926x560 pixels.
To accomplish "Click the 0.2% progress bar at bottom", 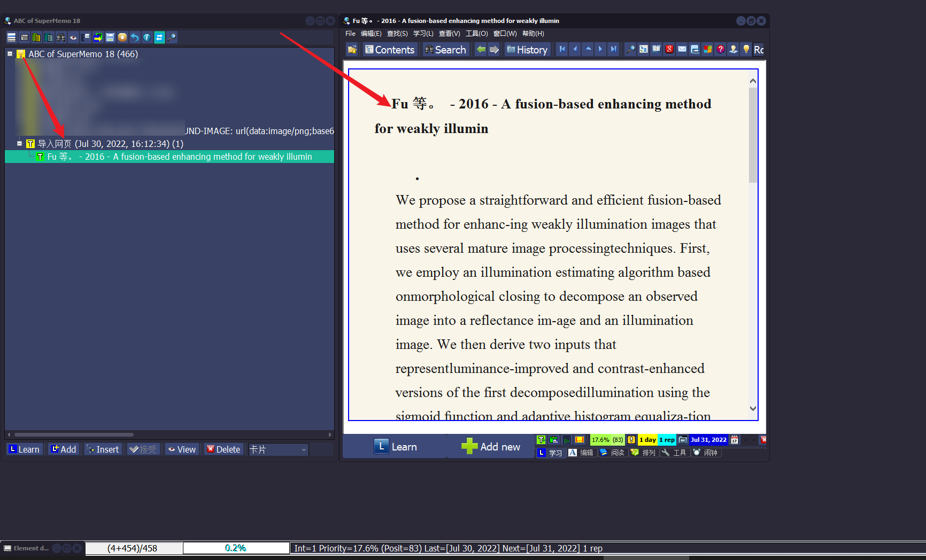I will (236, 548).
